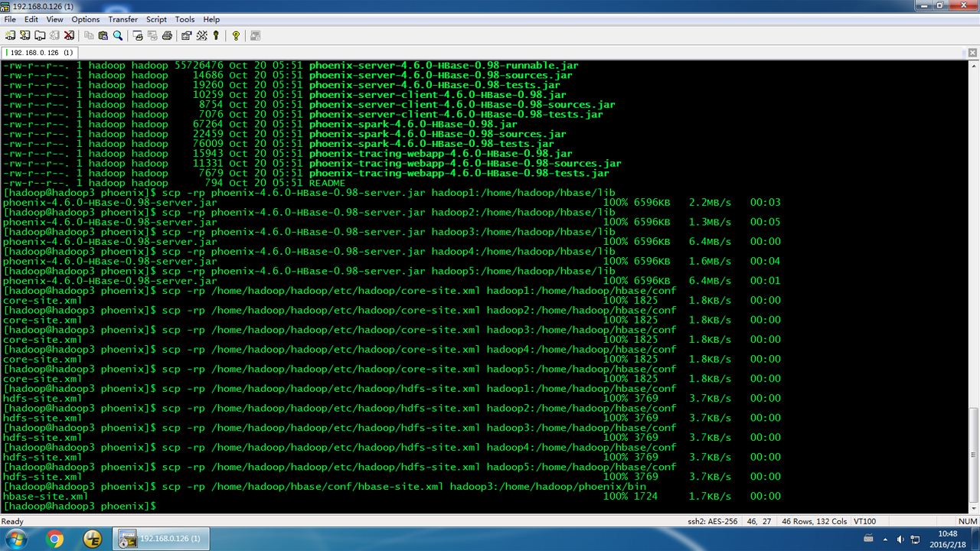Click the Print Screen toolbar icon
The width and height of the screenshot is (980, 551).
138,35
